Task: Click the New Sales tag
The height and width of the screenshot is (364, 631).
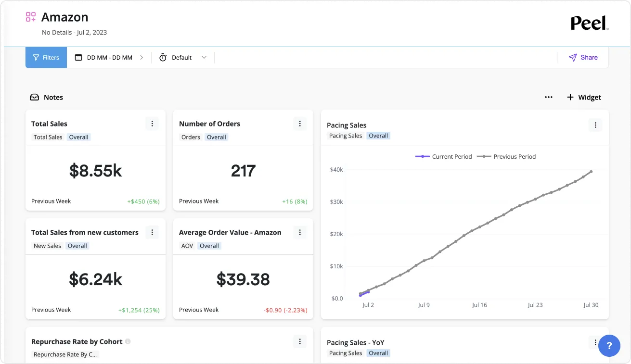Action: [47, 246]
